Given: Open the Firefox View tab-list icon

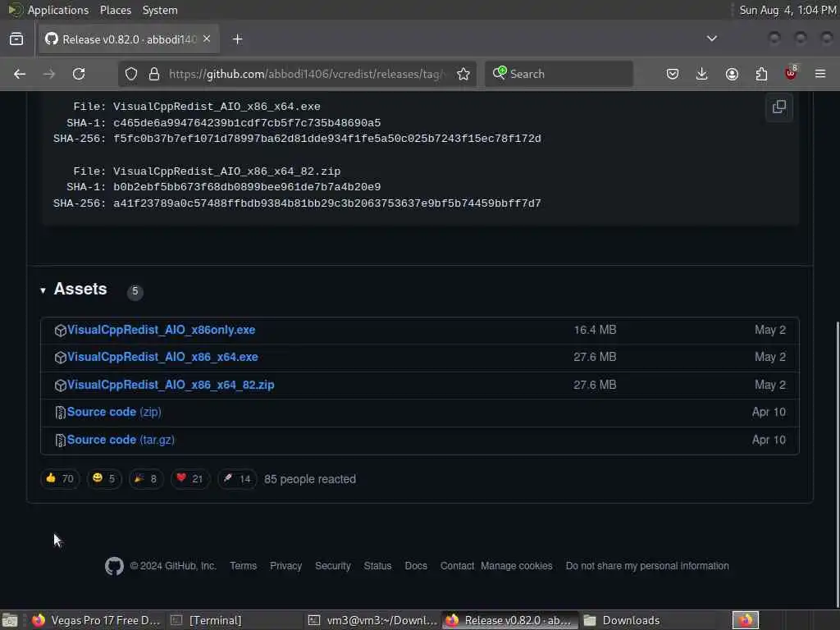Looking at the screenshot, I should (x=16, y=39).
